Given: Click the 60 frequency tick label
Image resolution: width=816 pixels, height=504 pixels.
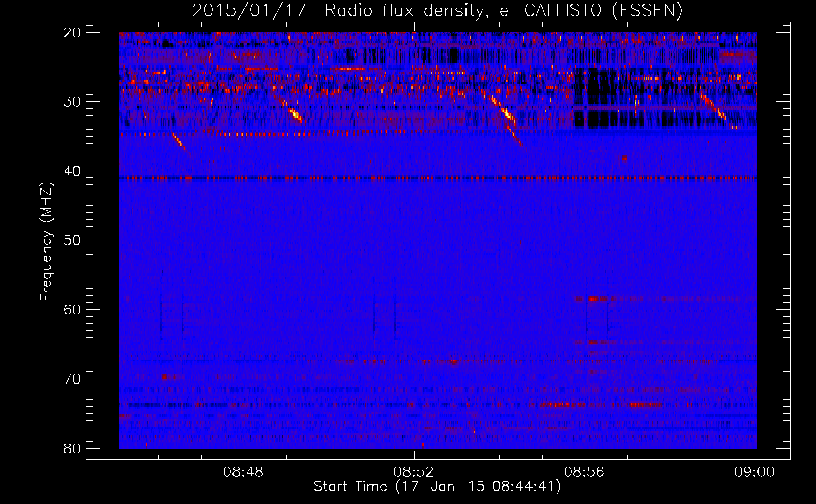Looking at the screenshot, I should click(x=73, y=309).
